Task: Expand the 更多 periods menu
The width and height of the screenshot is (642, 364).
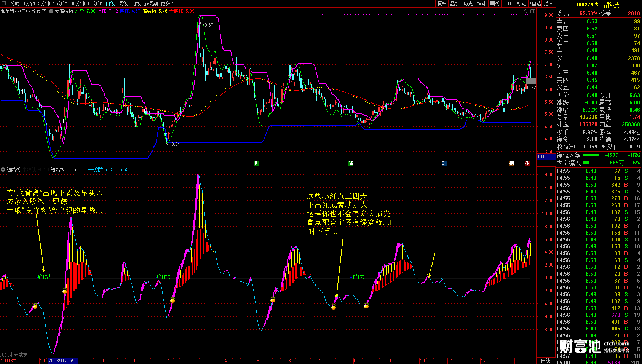Action: (x=167, y=3)
